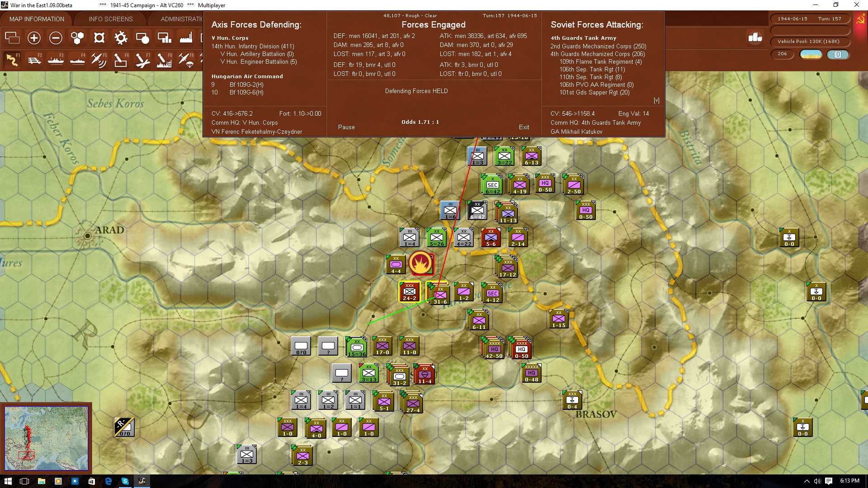The height and width of the screenshot is (488, 868).
Task: Select the 42-50 HQ counter
Action: [494, 348]
